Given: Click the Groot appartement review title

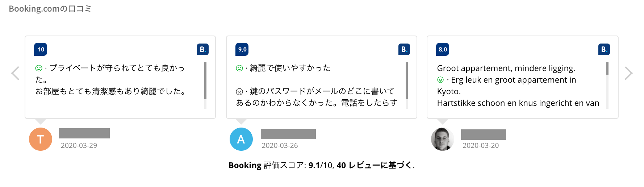Looking at the screenshot, I should [506, 68].
